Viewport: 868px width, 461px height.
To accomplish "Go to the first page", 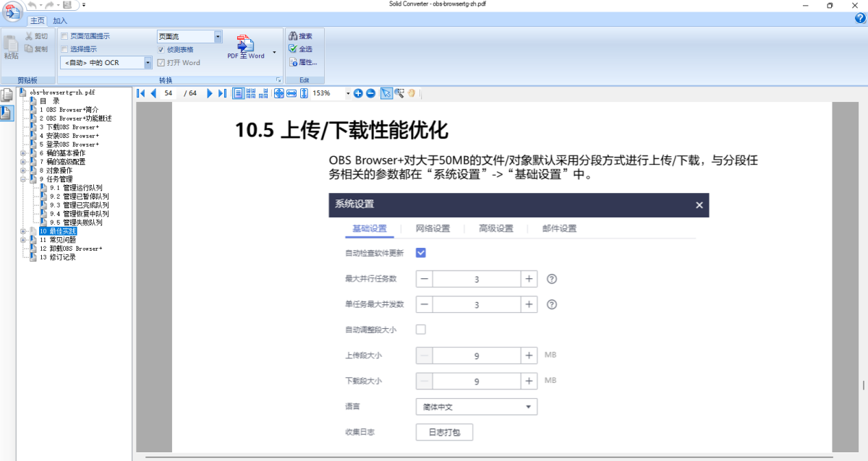I will tap(141, 93).
